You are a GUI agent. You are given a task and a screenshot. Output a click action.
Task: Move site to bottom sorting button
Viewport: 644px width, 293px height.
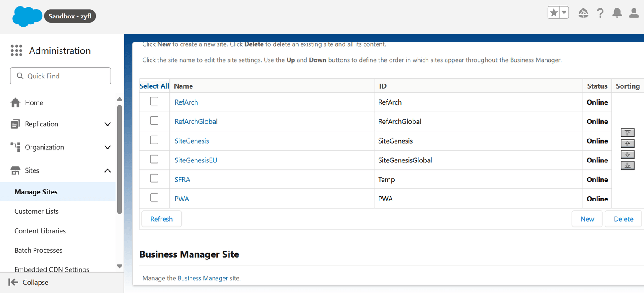click(x=628, y=165)
